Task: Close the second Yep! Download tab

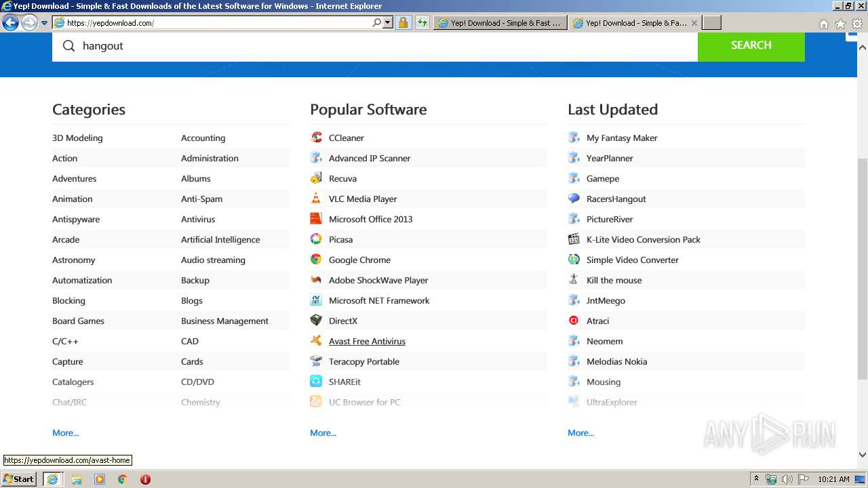Action: 694,22
